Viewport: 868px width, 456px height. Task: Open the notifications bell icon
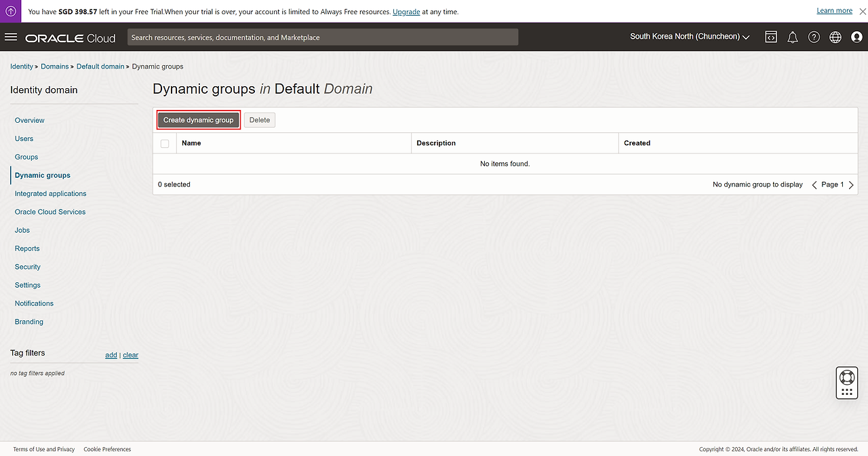(x=792, y=37)
